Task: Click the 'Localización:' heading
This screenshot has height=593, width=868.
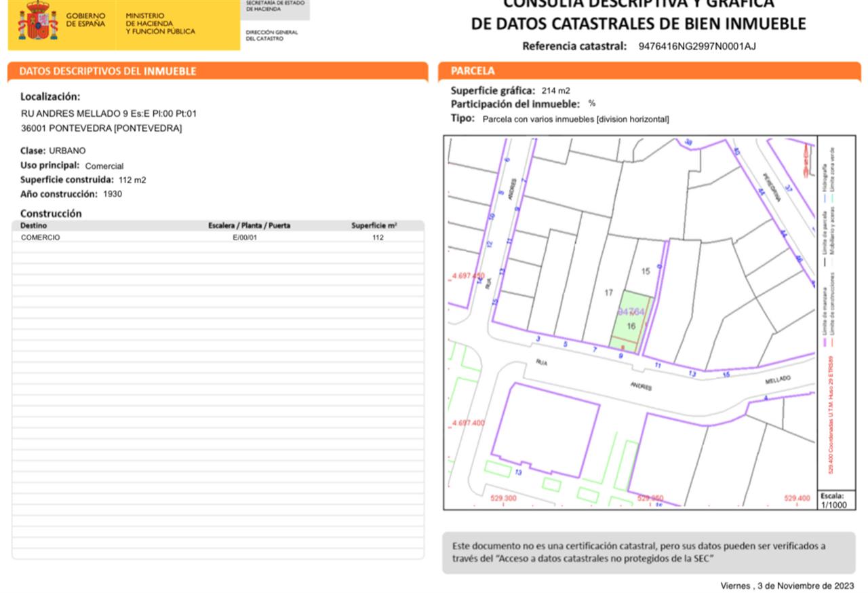Action: click(x=50, y=97)
